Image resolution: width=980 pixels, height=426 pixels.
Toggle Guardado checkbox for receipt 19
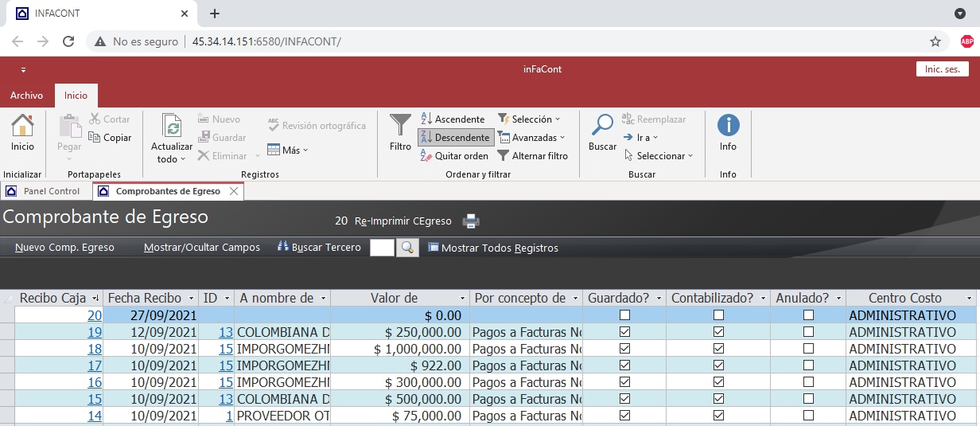624,332
